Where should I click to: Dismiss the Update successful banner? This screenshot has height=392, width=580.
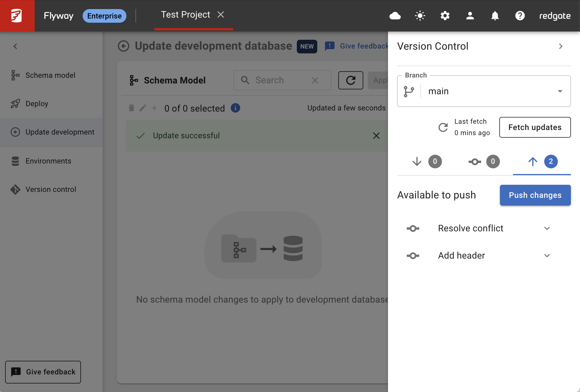coord(376,136)
